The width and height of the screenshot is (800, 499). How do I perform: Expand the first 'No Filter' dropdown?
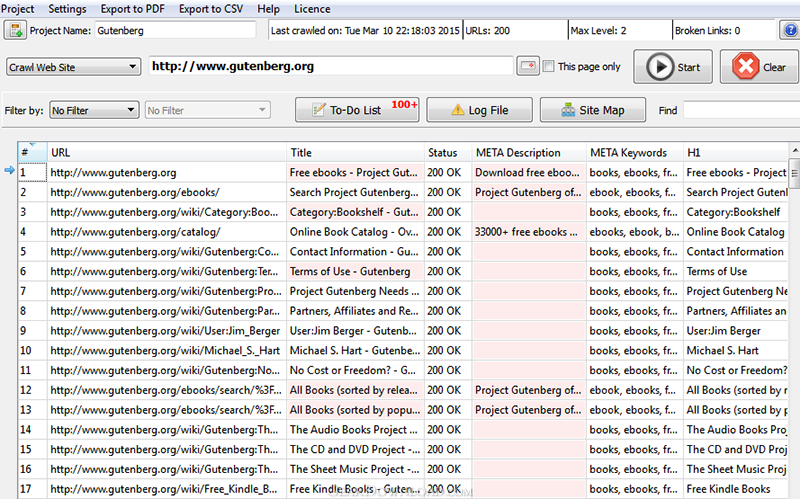pyautogui.click(x=94, y=110)
